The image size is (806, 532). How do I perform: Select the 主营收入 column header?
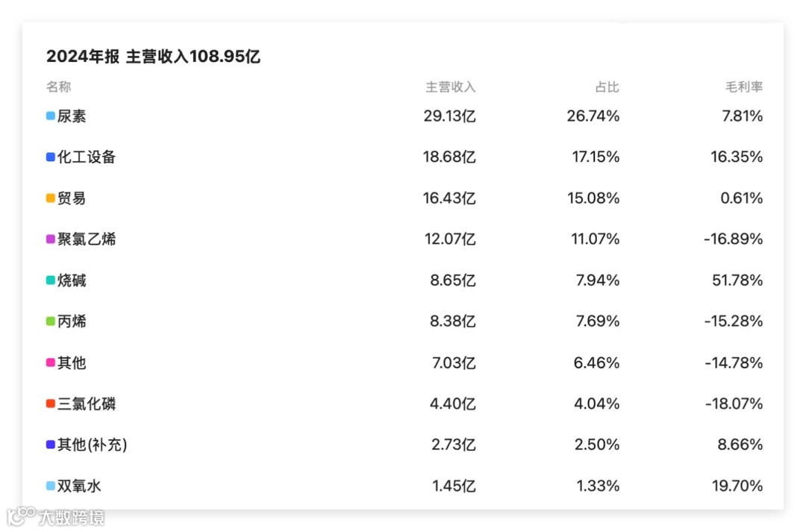point(450,87)
